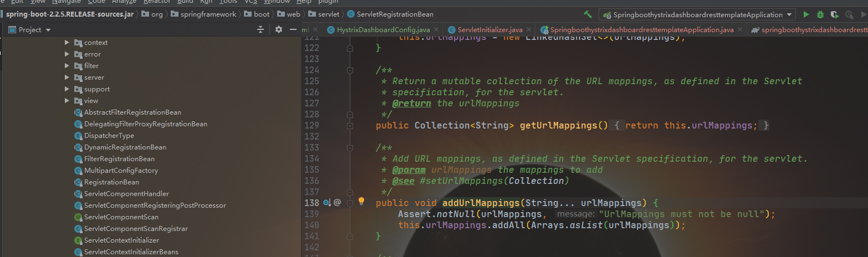Open Project tool window options gear
The height and width of the screenshot is (257, 868).
tap(279, 29)
